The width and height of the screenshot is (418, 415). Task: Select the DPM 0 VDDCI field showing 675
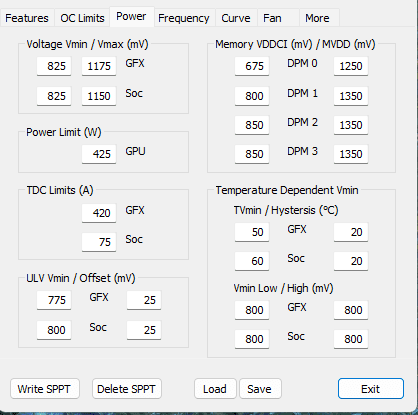coord(252,66)
